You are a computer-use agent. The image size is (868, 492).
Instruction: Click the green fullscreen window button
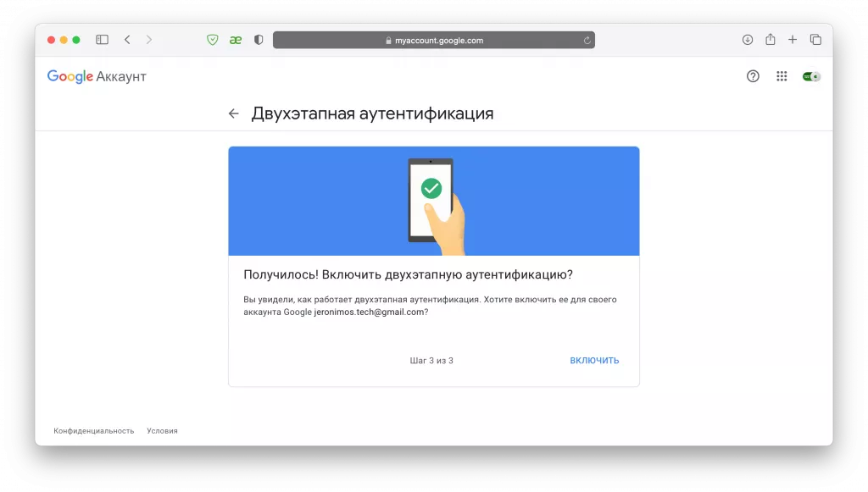[x=76, y=40]
